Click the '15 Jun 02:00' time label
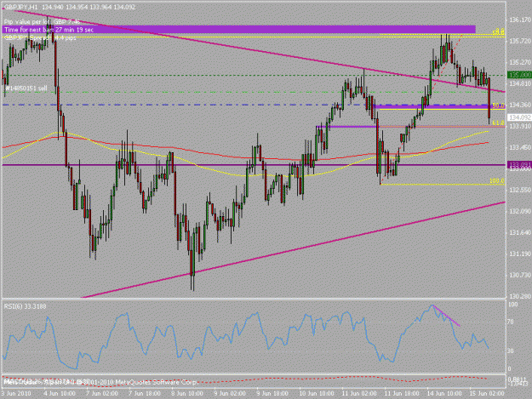 (487, 394)
